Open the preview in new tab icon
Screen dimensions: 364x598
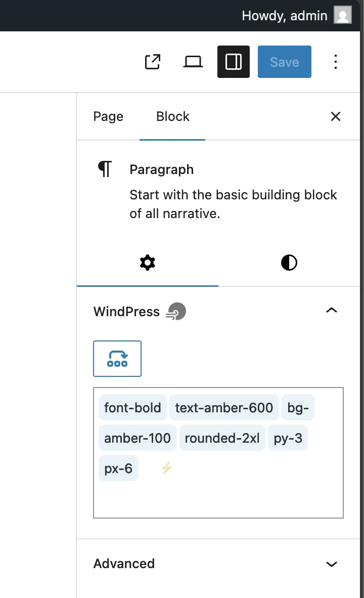[152, 61]
